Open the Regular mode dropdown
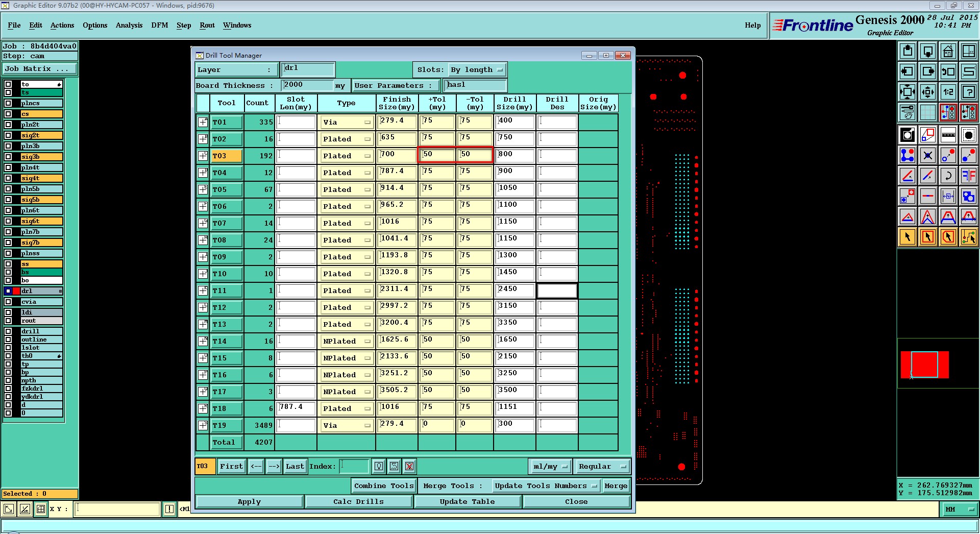This screenshot has width=980, height=534. (602, 467)
